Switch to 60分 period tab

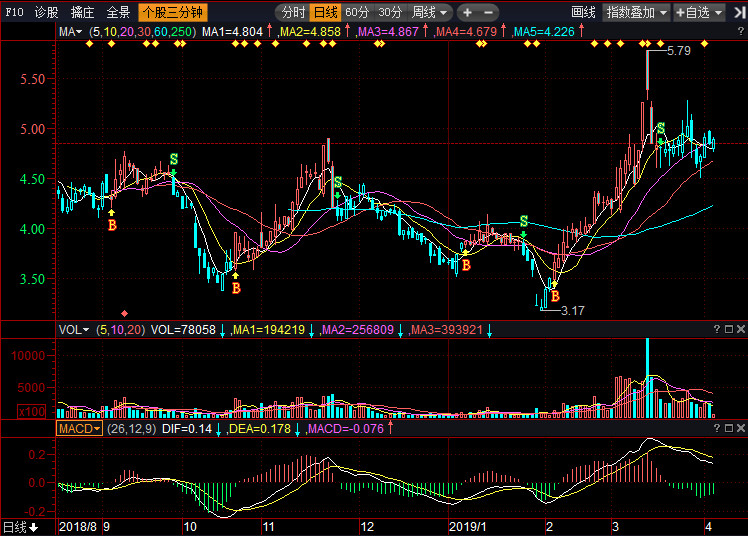(x=357, y=12)
